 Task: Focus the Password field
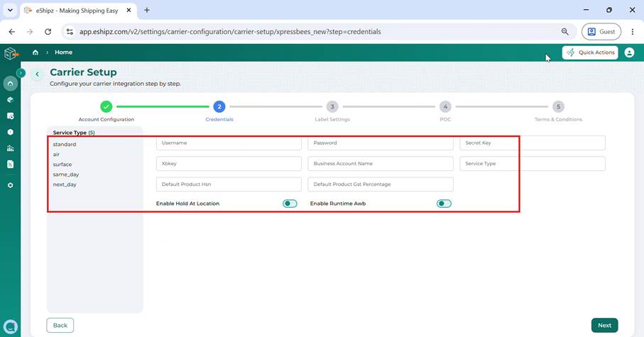[x=381, y=143]
